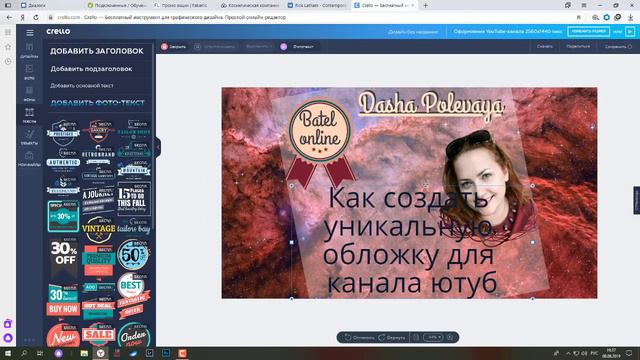This screenshot has height=360, width=640.
Task: Choose the Retrobrand text template
Action: click(x=98, y=154)
